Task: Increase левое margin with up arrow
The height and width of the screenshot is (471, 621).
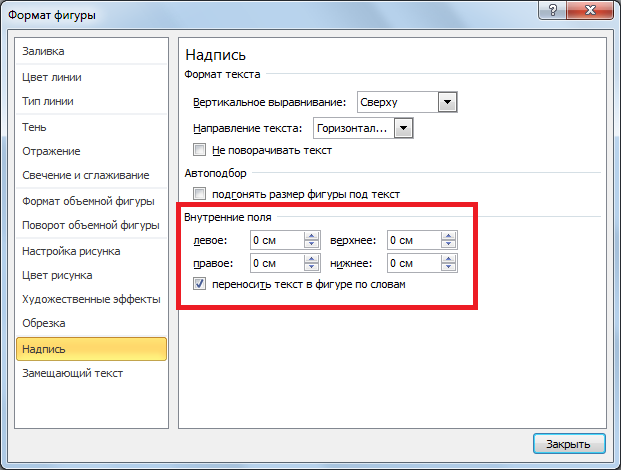Action: [x=312, y=236]
